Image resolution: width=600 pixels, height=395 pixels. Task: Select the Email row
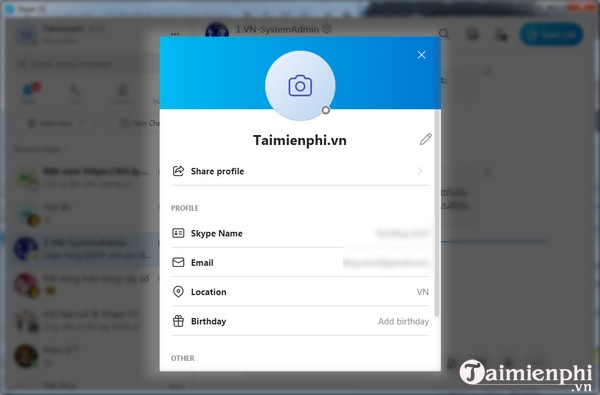pos(300,263)
